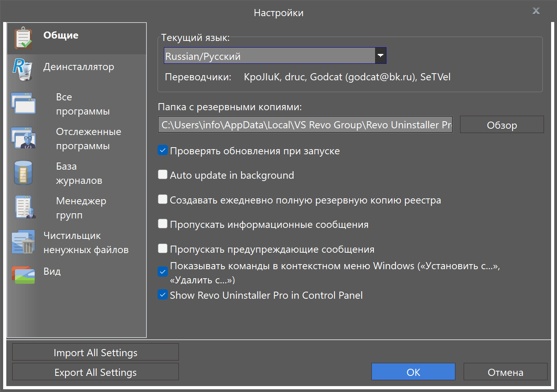557x392 pixels.
Task: Click the Russian/Русский language combo box
Action: pyautogui.click(x=269, y=56)
